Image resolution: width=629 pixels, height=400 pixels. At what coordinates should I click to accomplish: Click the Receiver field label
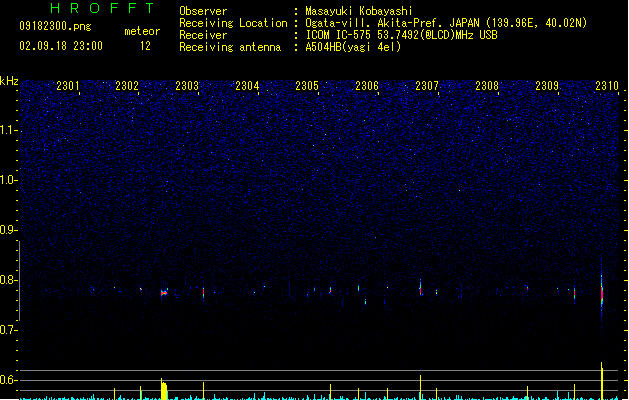pos(203,35)
